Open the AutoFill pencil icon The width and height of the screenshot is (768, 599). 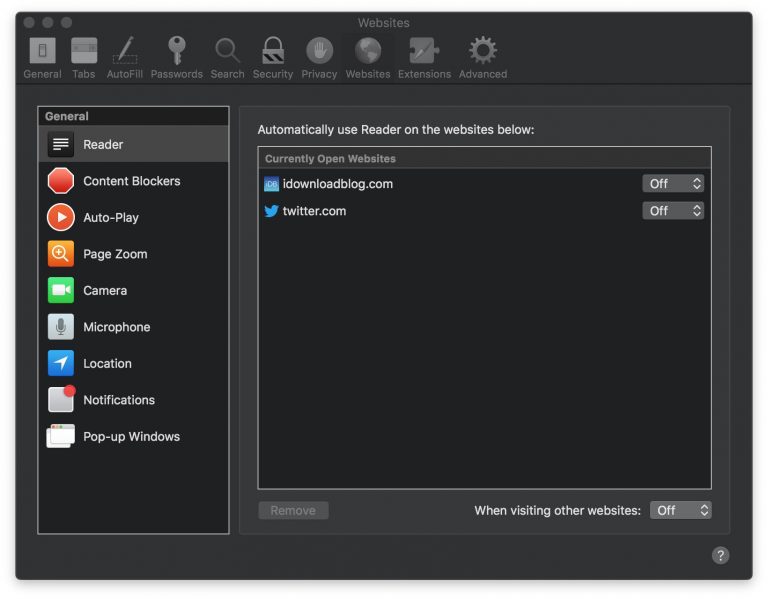pyautogui.click(x=125, y=50)
